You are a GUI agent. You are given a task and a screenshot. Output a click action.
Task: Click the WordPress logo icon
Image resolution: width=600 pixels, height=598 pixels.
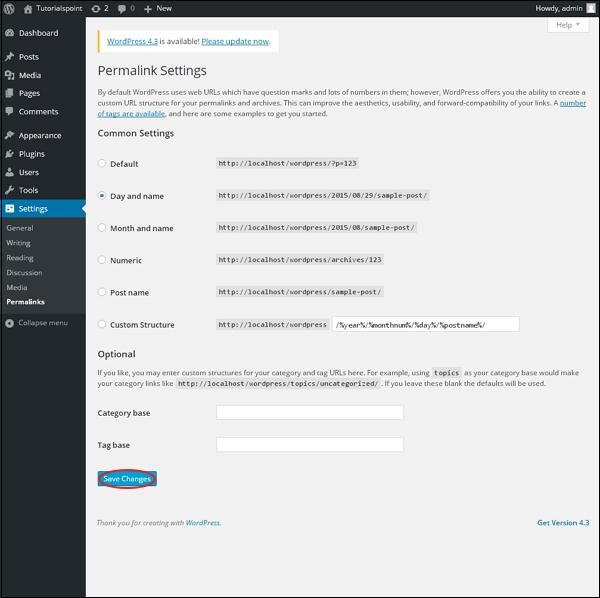point(9,8)
